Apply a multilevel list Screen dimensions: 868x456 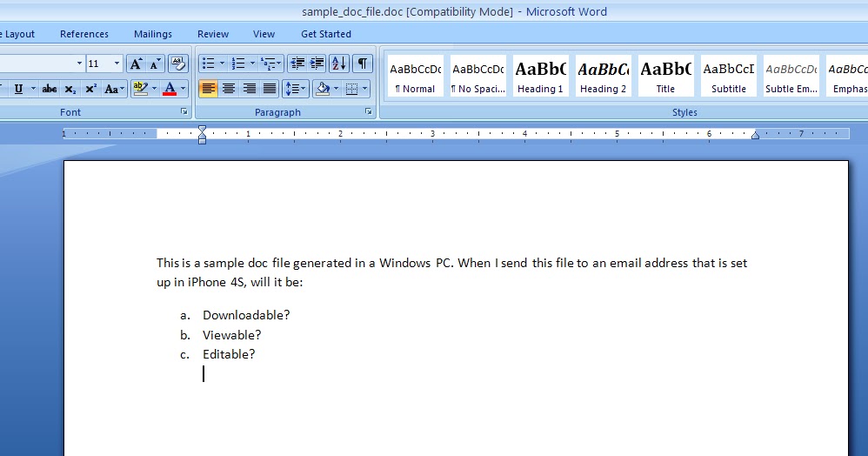[x=270, y=64]
